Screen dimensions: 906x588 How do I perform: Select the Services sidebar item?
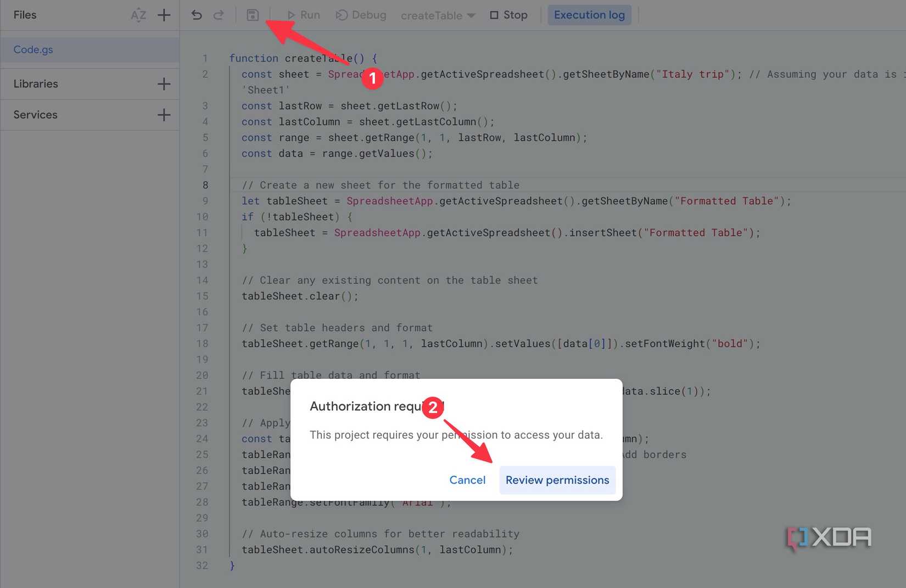coord(35,115)
